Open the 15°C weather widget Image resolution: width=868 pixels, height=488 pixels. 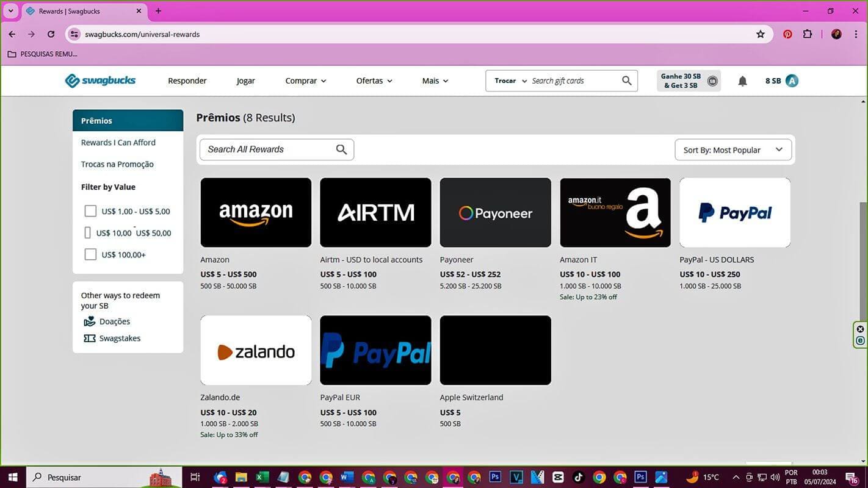[703, 477]
